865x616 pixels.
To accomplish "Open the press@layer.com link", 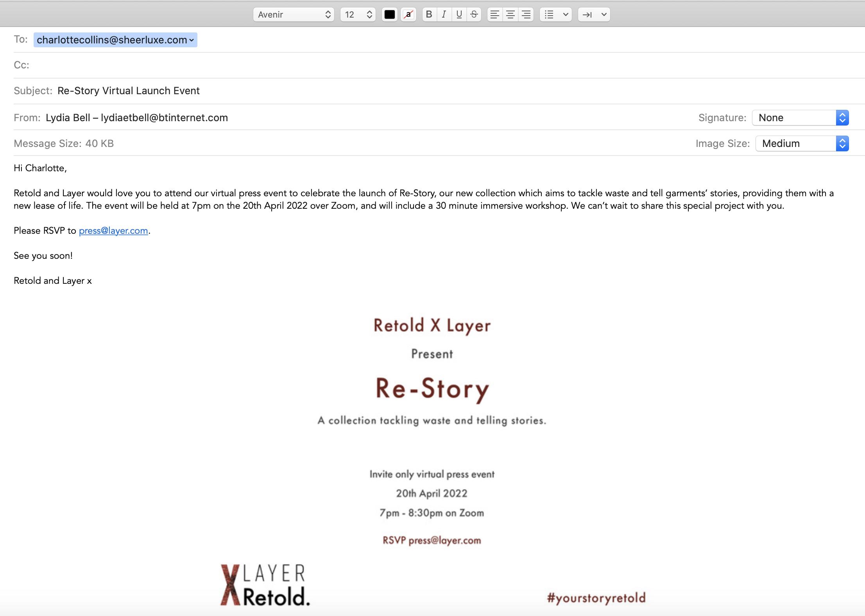I will click(113, 231).
